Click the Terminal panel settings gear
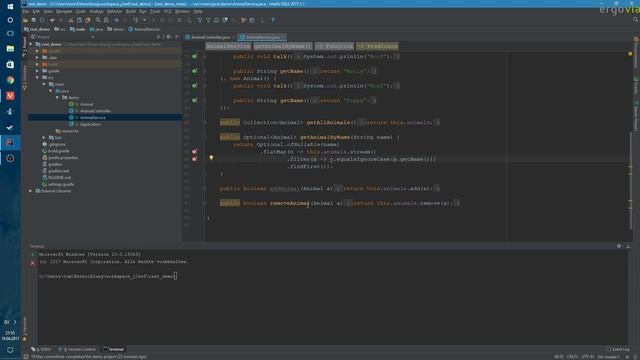Screen dimensions: 640x360 coord(620,246)
